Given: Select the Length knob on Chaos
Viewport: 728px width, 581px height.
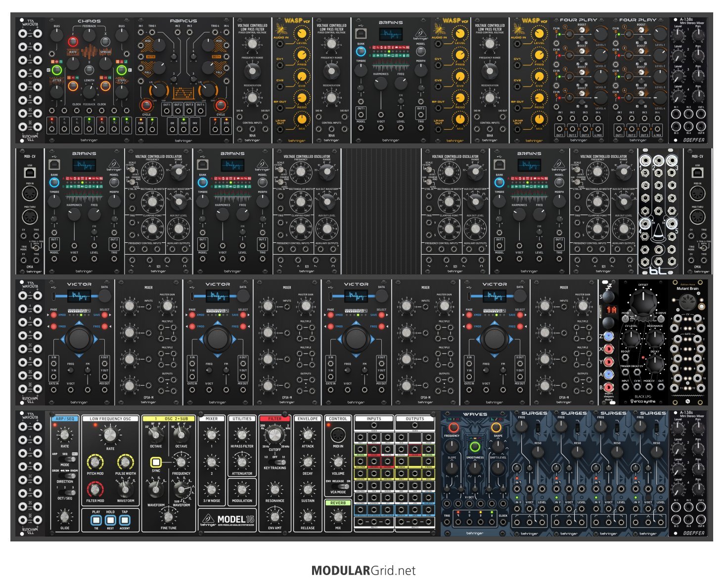Looking at the screenshot, I should 89,91.
